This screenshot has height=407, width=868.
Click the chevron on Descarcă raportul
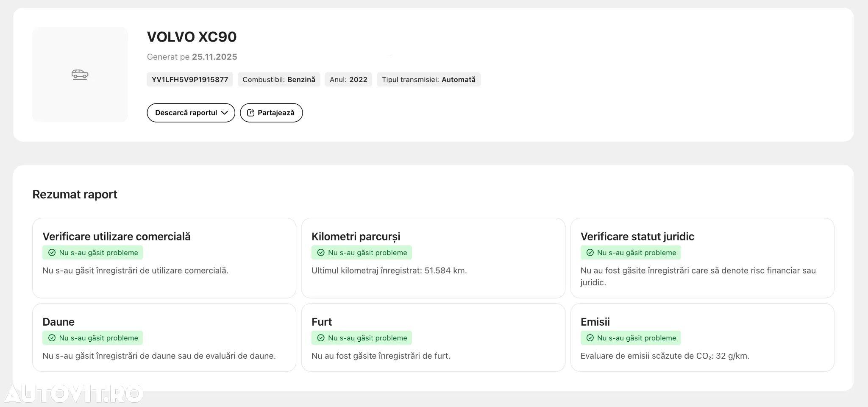pos(225,113)
